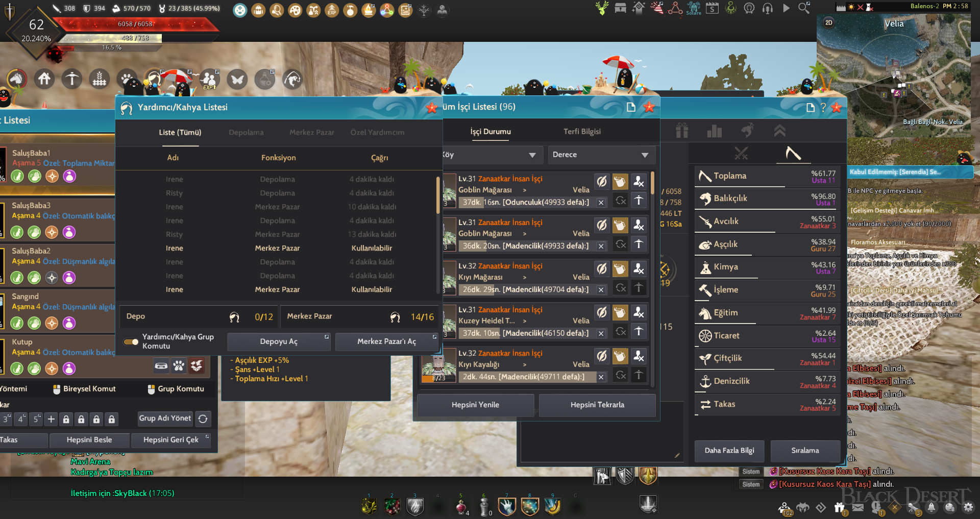Open the Derece sort dropdown
The height and width of the screenshot is (519, 980).
pyautogui.click(x=601, y=155)
